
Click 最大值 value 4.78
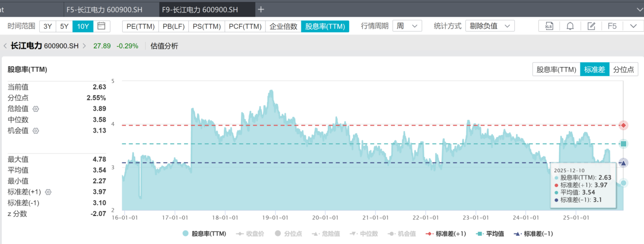99,159
